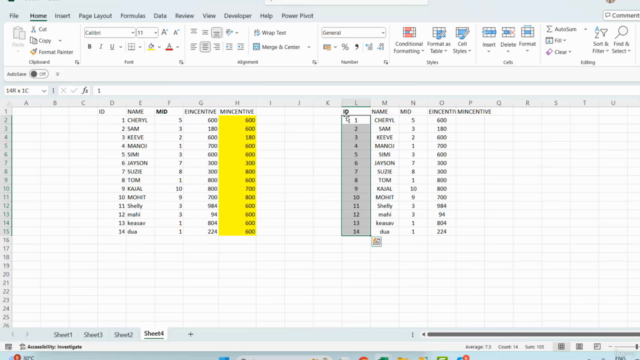Image resolution: width=640 pixels, height=360 pixels.
Task: Click the formula bar input showing 1
Action: tap(367, 91)
